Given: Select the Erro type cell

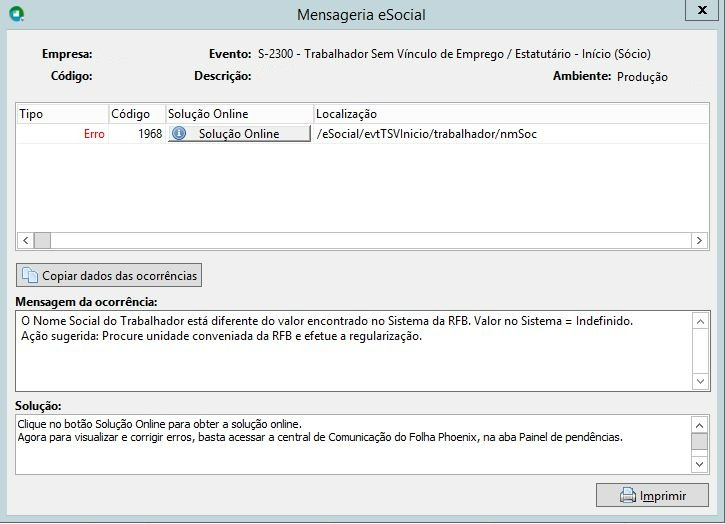Looking at the screenshot, I should coord(62,134).
